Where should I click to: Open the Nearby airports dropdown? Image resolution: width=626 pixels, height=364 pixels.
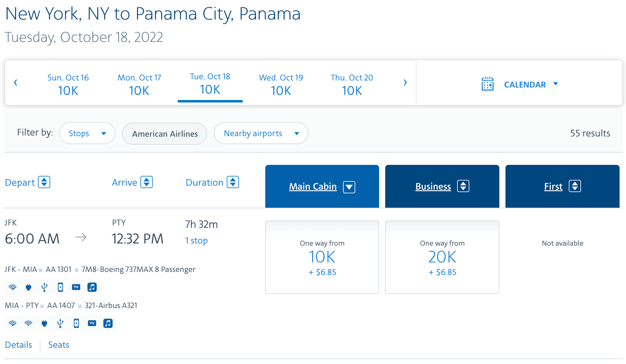click(x=261, y=133)
